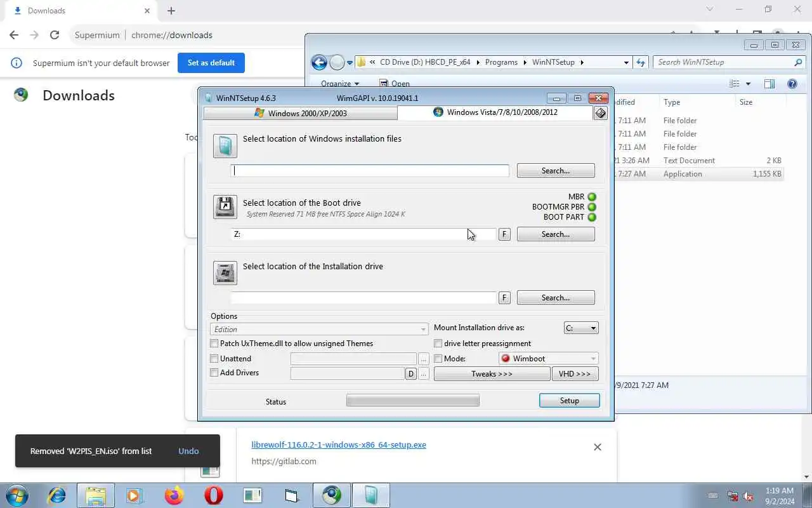Click the Boot drive floppy icon

225,207
